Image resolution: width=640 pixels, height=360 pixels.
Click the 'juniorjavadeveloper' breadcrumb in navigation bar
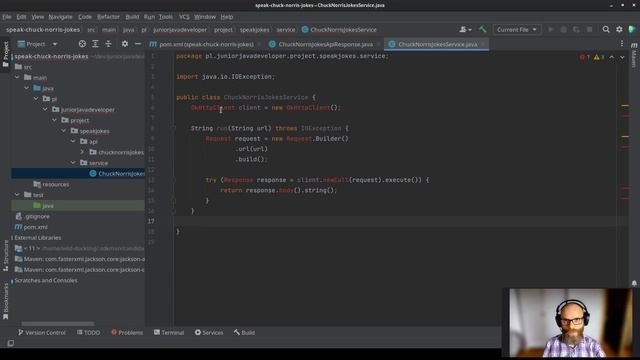180,29
